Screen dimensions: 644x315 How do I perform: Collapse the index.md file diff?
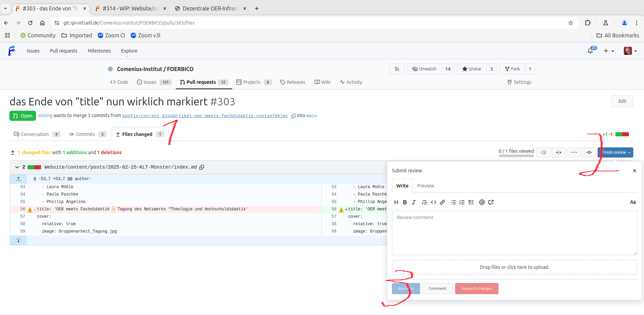17,167
